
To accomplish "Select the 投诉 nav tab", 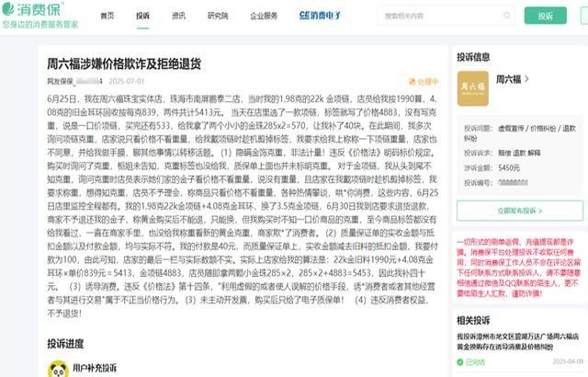I will pyautogui.click(x=143, y=16).
